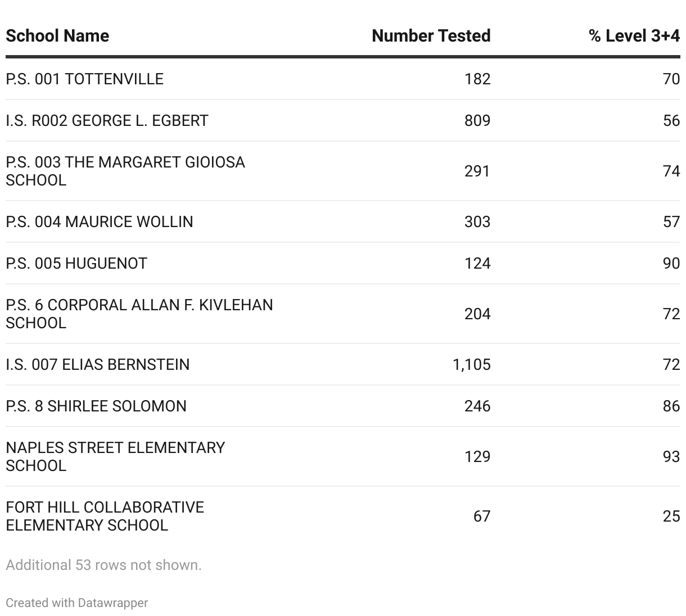The height and width of the screenshot is (616, 686).
Task: Click the P.S. 004 Maurice Wollin name
Action: click(100, 222)
